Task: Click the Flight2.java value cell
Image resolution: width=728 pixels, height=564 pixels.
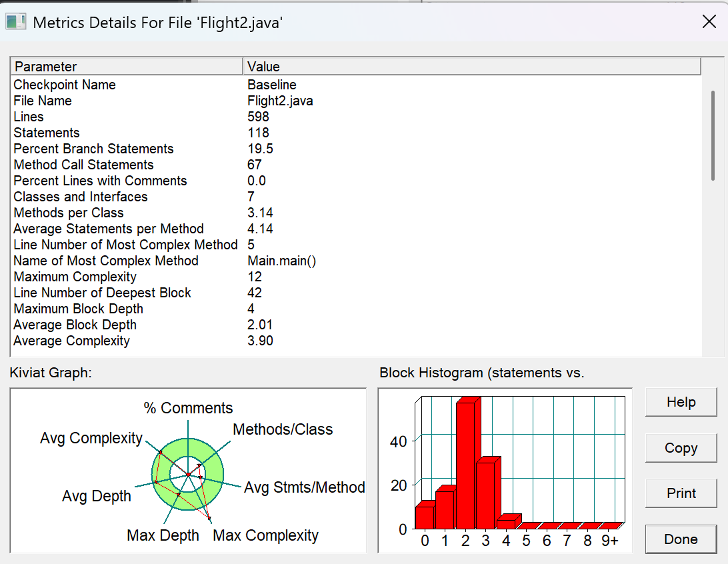Action: tap(280, 101)
